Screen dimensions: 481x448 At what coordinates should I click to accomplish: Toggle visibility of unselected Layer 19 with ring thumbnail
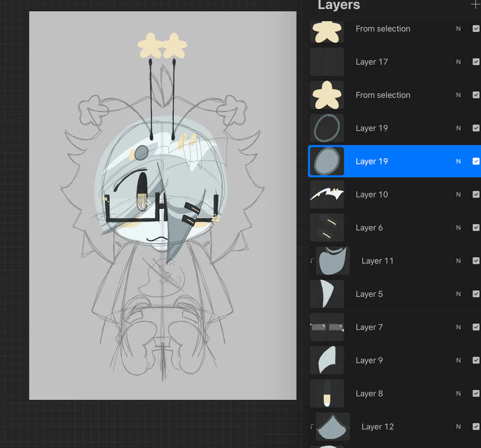coord(476,128)
